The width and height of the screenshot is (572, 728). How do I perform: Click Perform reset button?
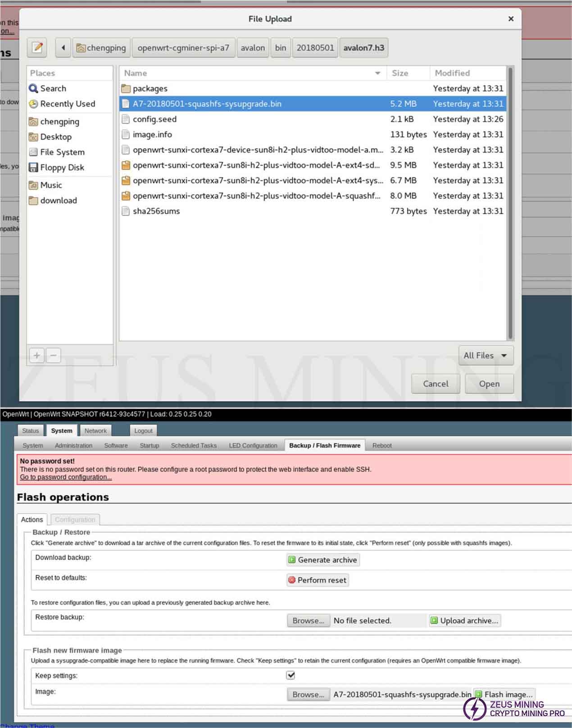[318, 580]
